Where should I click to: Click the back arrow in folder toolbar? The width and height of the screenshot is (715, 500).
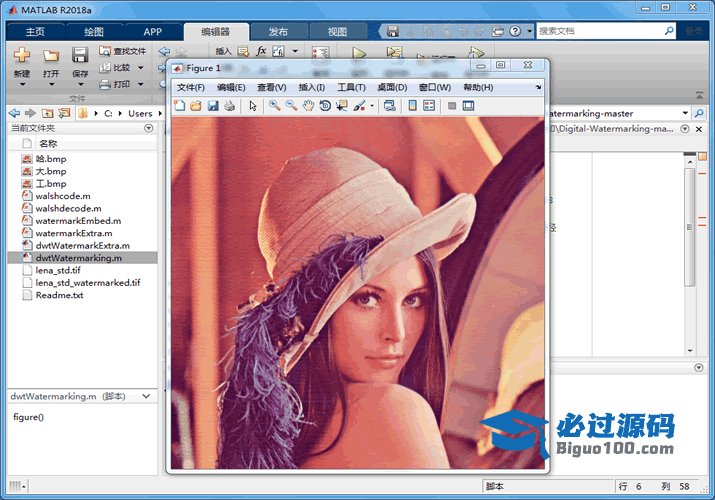15,113
